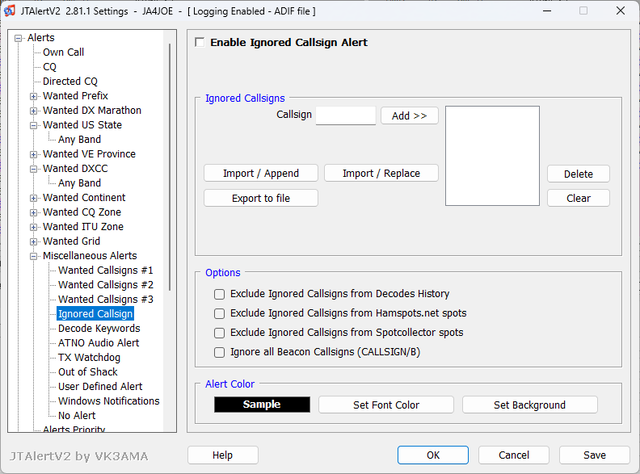Image resolution: width=640 pixels, height=474 pixels.
Task: Select Wanted Continent label in tree
Action: click(84, 198)
